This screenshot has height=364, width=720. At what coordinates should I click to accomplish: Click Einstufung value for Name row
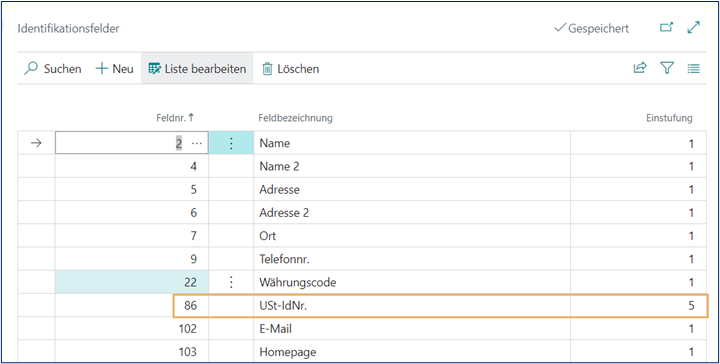[638, 143]
